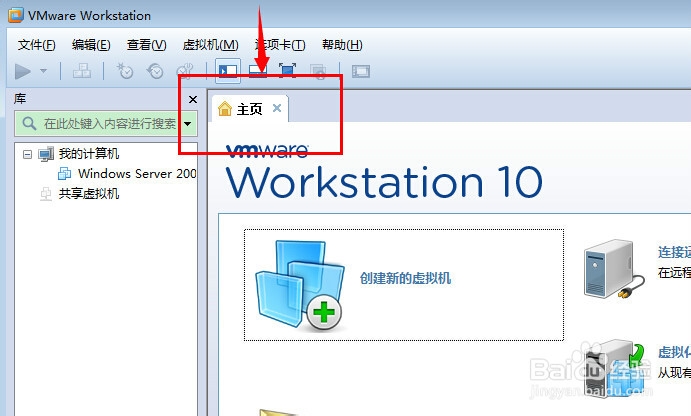Click the Send Ctrl+Alt+Del toolbar icon
Screen dimensions: 691x416
[82, 71]
